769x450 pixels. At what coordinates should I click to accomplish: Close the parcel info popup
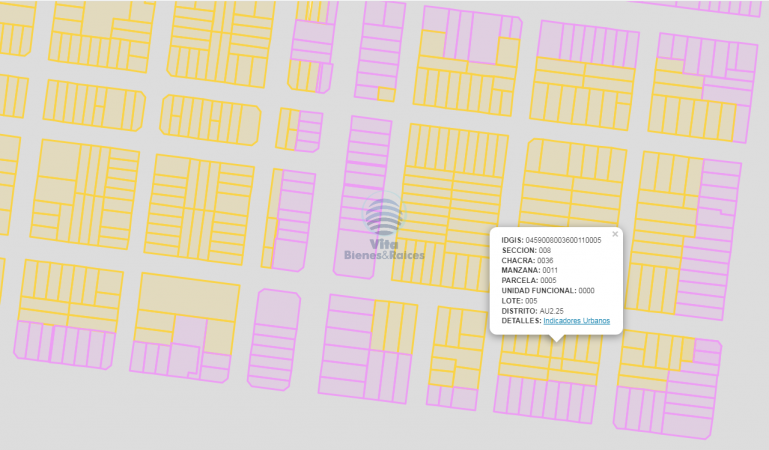click(x=615, y=234)
